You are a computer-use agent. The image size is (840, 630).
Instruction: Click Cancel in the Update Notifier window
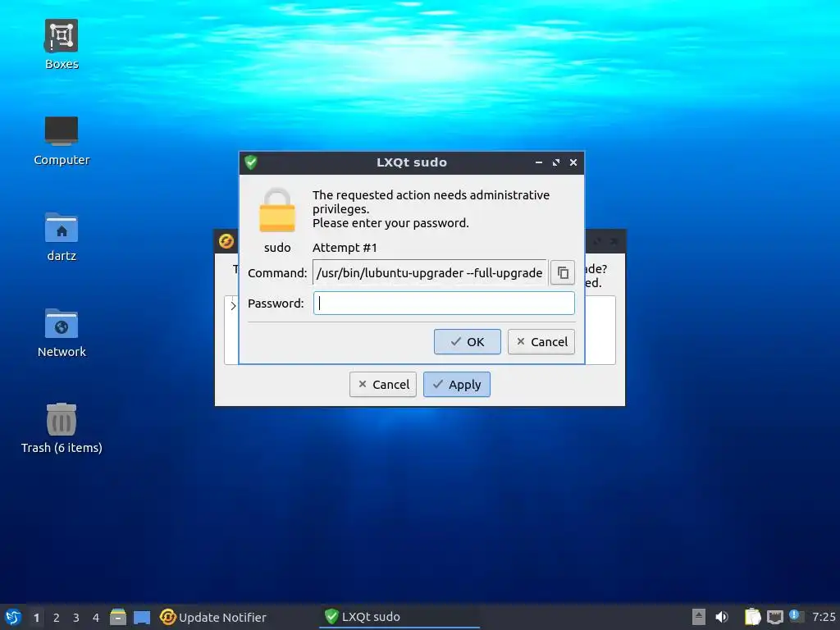pos(382,385)
